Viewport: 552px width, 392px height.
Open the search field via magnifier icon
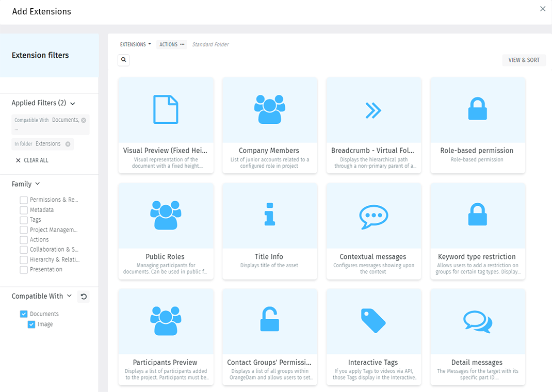click(123, 60)
